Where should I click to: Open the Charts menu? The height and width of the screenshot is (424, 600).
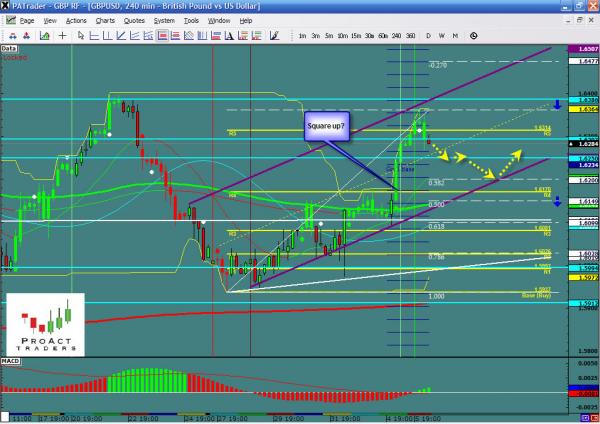104,20
